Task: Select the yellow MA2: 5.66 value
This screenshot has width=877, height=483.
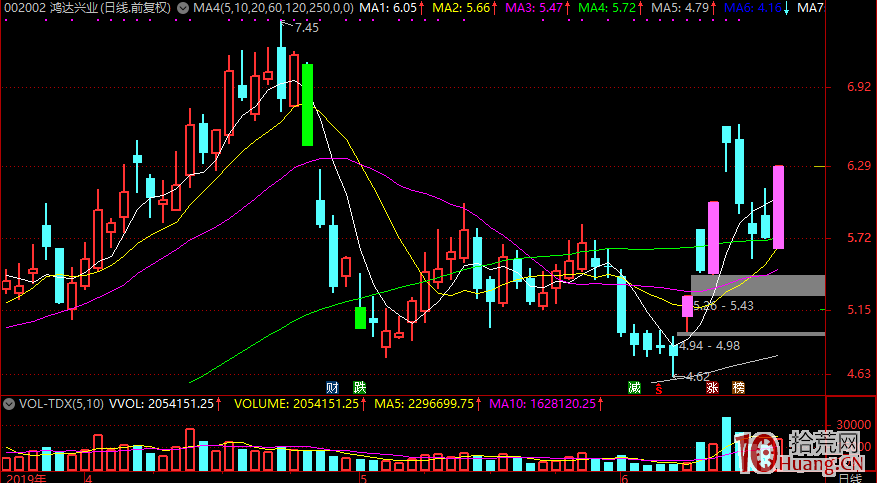Action: point(459,8)
